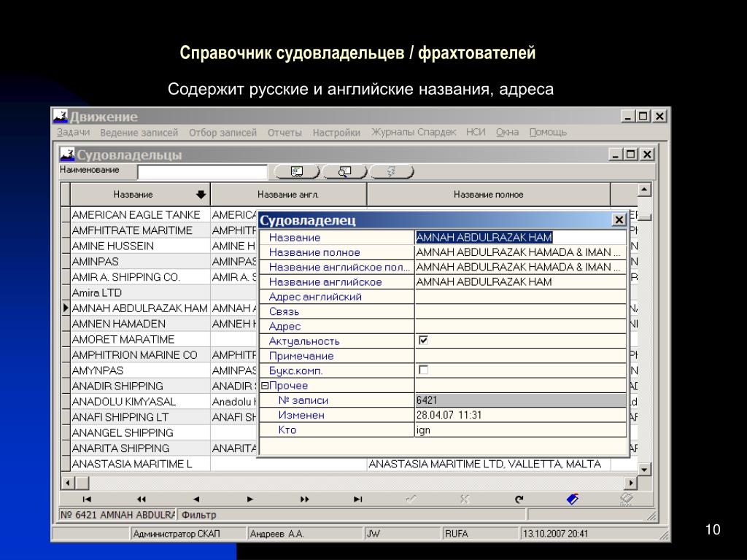The width and height of the screenshot is (747, 560).
Task: Open the Настройки menu
Action: click(336, 133)
